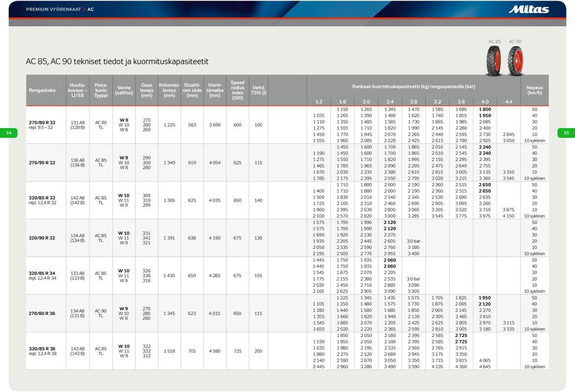575x392 pixels.
Task: Click the 'Nopeus (km/h)' column header
Action: pyautogui.click(x=535, y=90)
